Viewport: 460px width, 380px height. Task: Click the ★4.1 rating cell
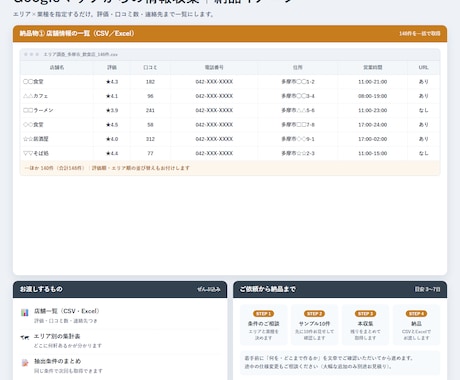point(112,96)
